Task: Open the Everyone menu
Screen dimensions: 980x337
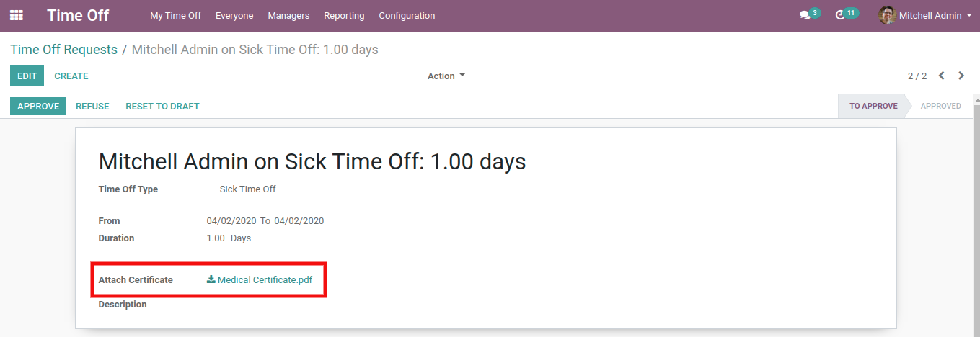Action: point(234,15)
